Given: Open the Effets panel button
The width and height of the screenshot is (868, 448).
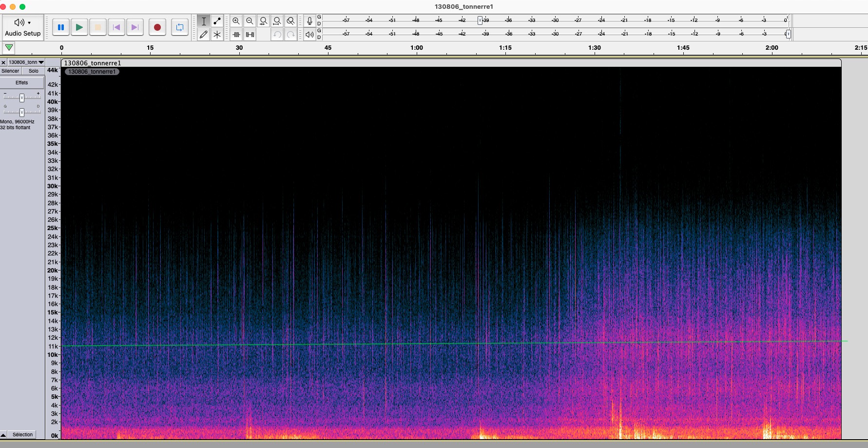Looking at the screenshot, I should (x=22, y=82).
